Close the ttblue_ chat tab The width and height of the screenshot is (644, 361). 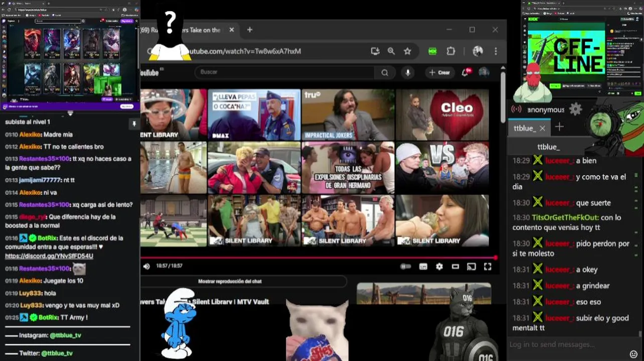tap(542, 128)
